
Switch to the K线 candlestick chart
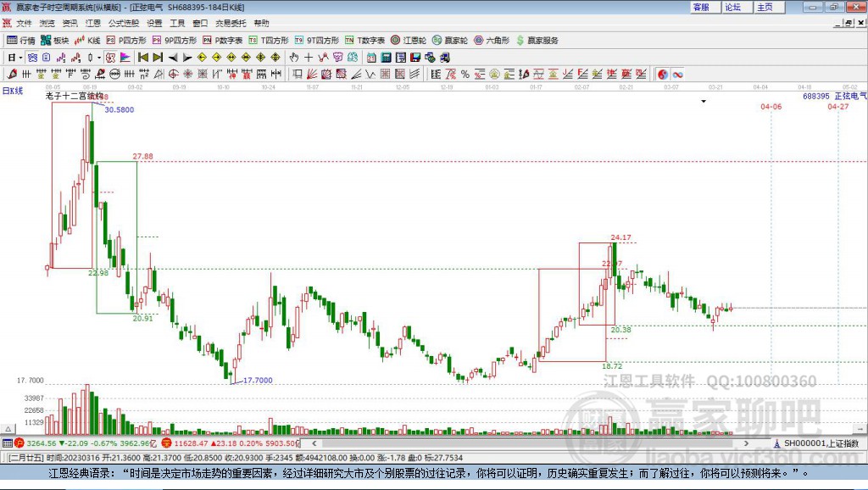click(x=87, y=41)
